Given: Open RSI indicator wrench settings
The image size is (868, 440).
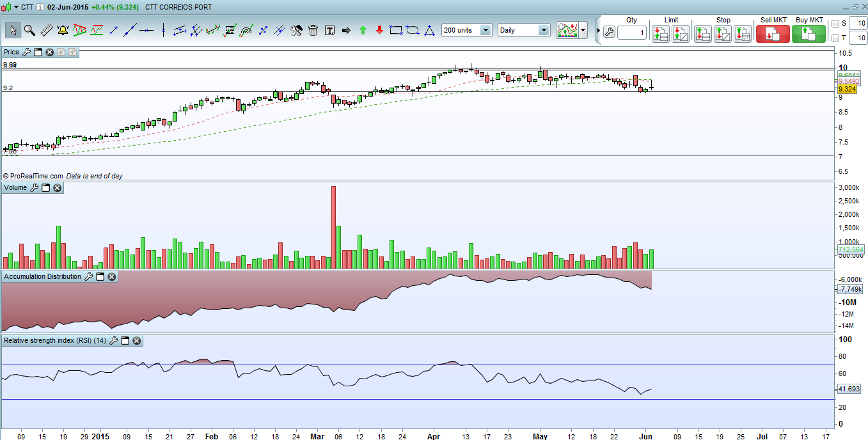Looking at the screenshot, I should tap(114, 341).
